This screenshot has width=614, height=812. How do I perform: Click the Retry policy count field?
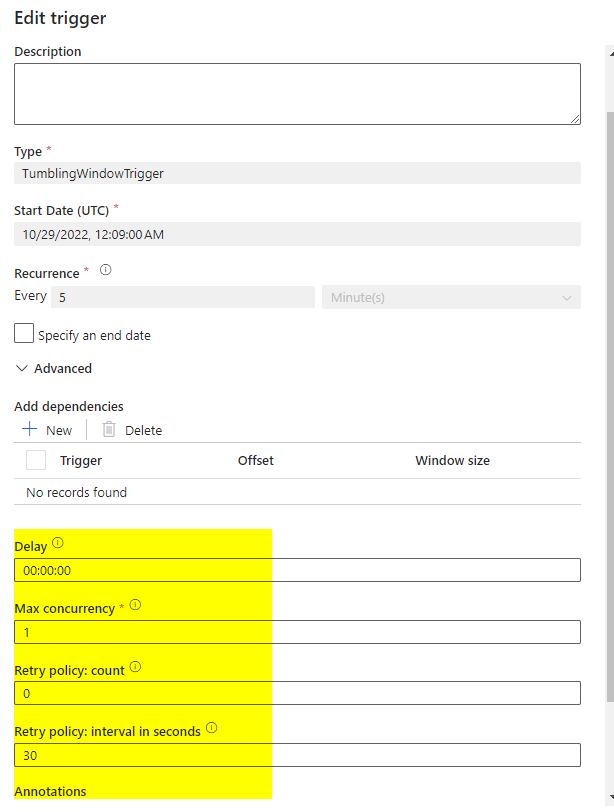(x=297, y=693)
